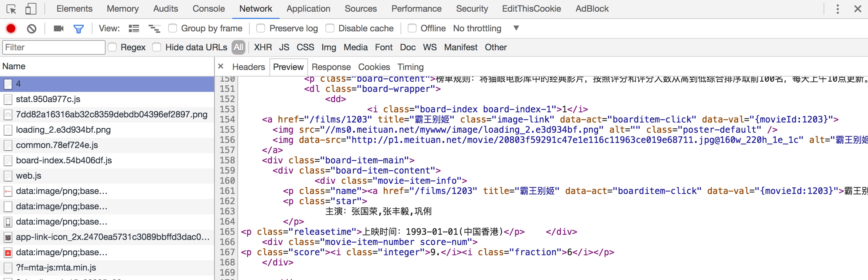Open the DevTools three-dot menu

tap(837, 9)
